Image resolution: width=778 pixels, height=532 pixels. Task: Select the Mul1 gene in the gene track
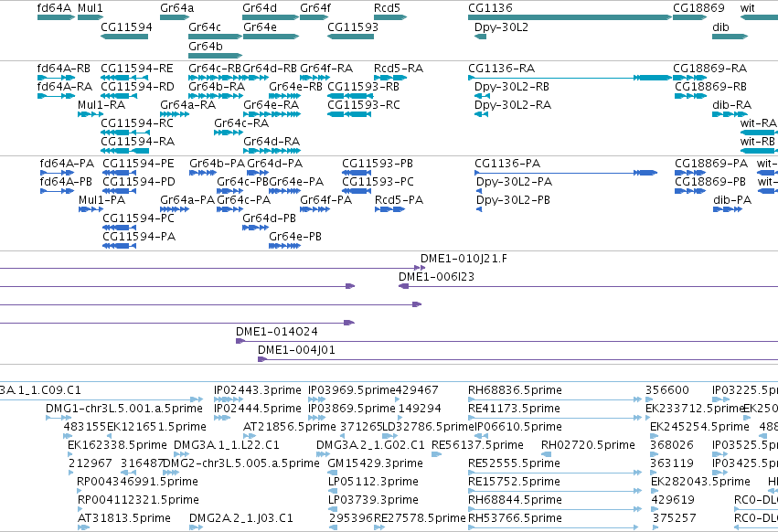pyautogui.click(x=91, y=17)
